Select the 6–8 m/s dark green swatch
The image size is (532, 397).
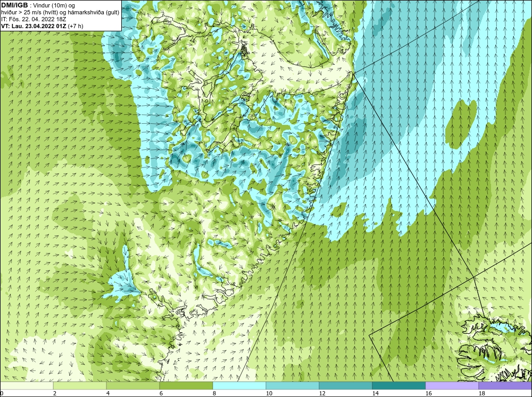pyautogui.click(x=186, y=386)
